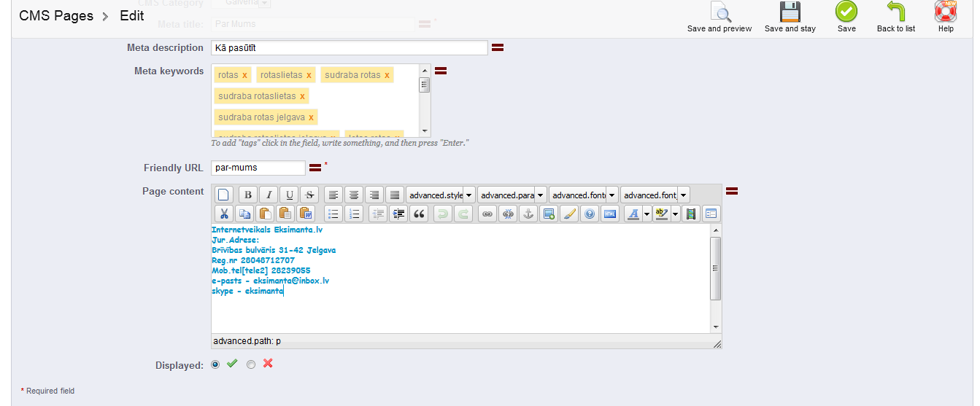This screenshot has height=406, width=980.
Task: Click Save and preview
Action: tap(719, 17)
